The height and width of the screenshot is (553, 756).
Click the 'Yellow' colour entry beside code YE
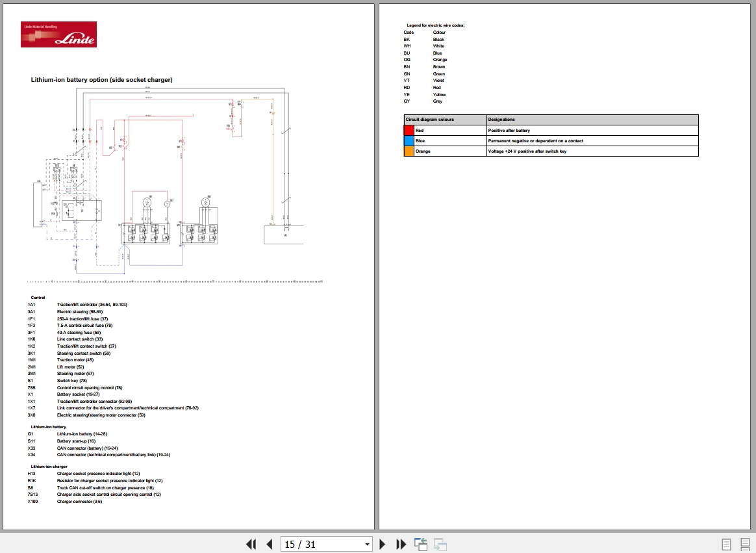pyautogui.click(x=440, y=95)
